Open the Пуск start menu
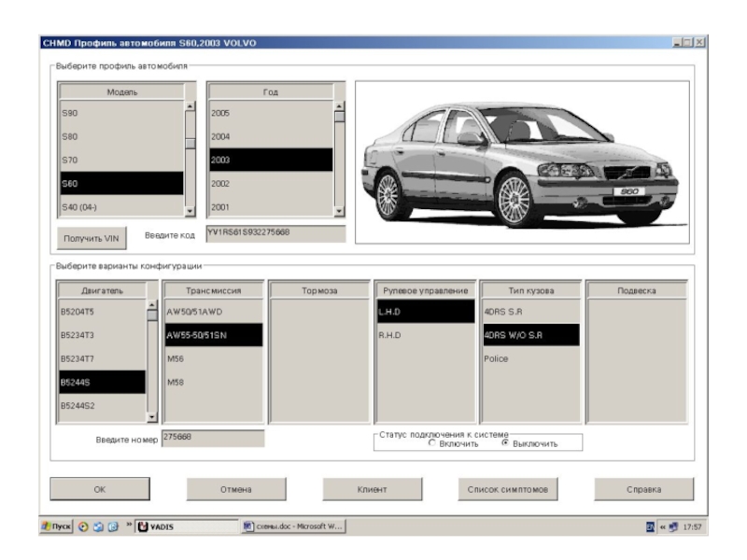This screenshot has height=560, width=747. 56,526
